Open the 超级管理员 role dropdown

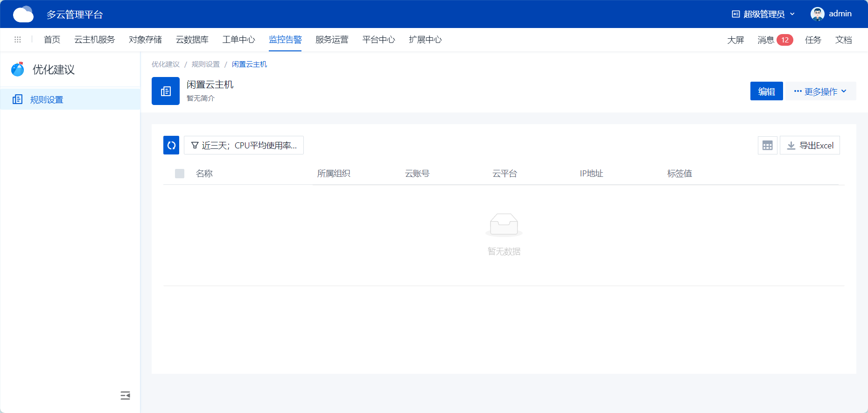point(763,14)
